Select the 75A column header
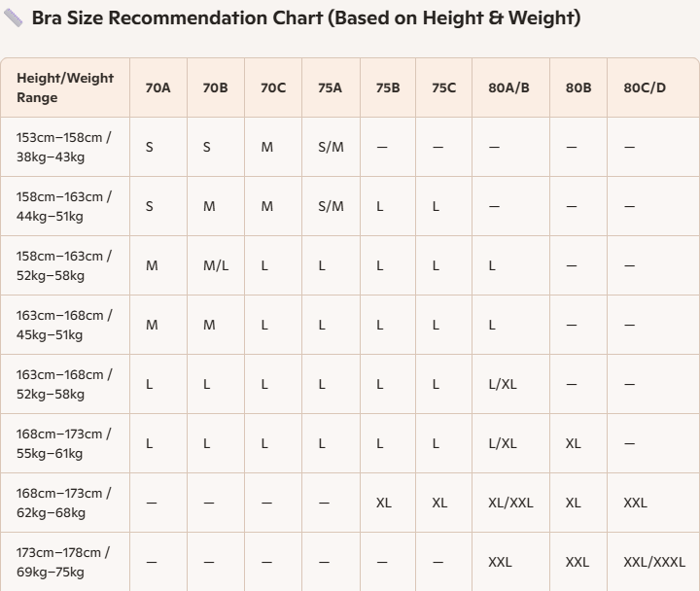 tap(330, 87)
